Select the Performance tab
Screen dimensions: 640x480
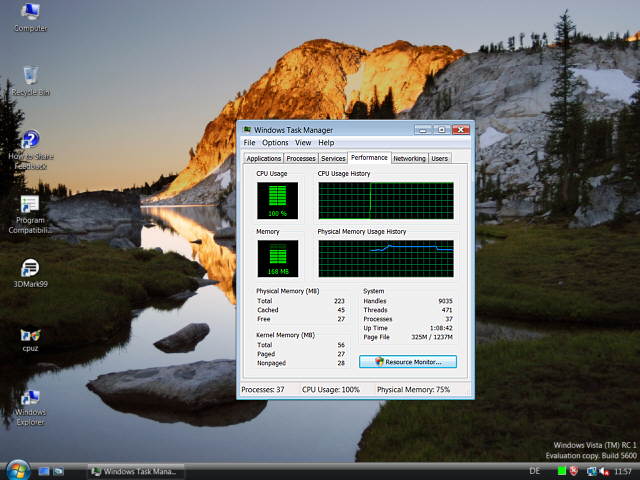point(369,158)
